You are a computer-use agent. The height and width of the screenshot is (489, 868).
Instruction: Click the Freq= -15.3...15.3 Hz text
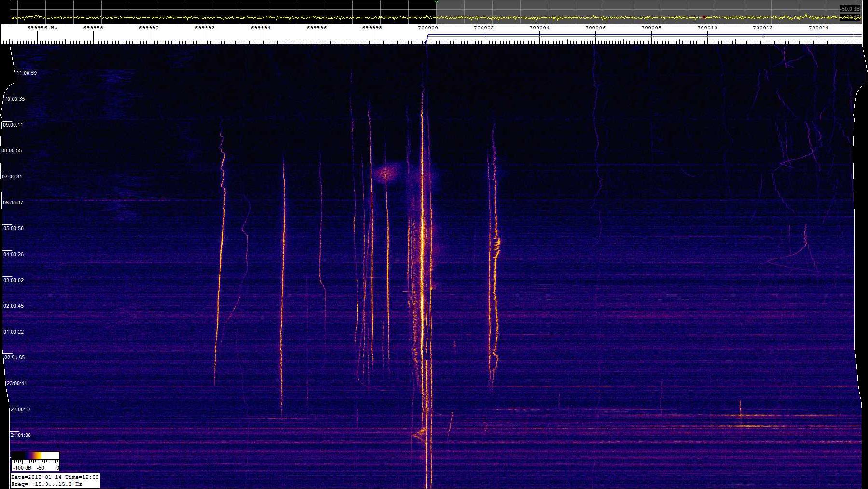[46, 484]
